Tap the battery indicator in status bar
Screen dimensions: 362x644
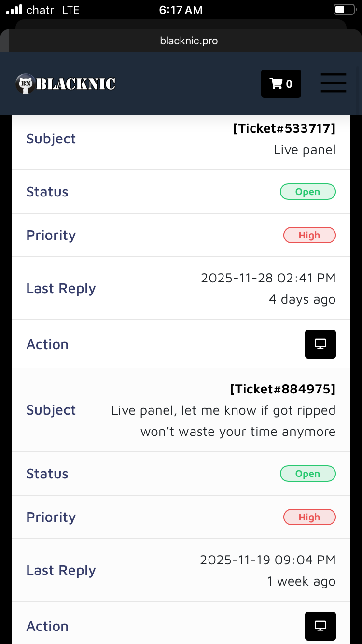(344, 10)
